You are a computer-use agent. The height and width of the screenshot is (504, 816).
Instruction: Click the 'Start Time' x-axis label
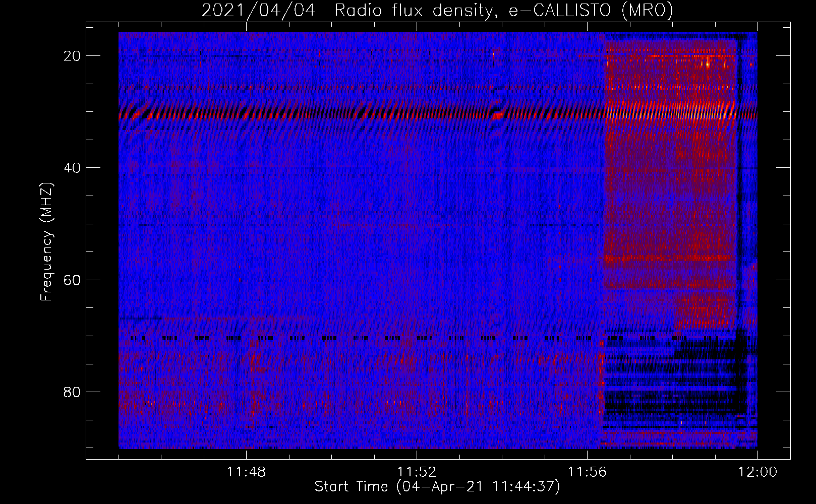[x=437, y=487]
